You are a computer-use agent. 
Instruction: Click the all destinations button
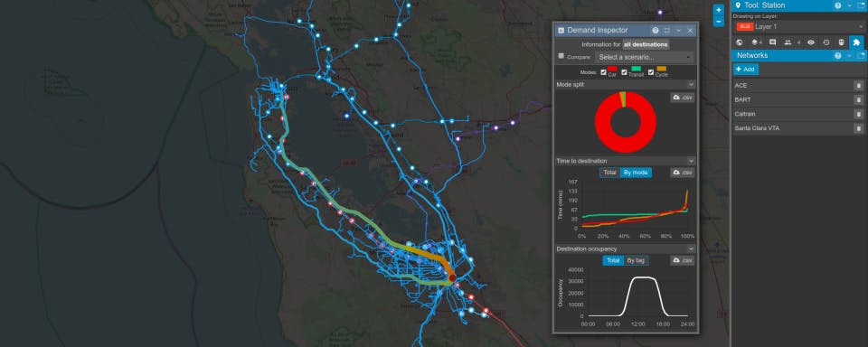pyautogui.click(x=646, y=44)
